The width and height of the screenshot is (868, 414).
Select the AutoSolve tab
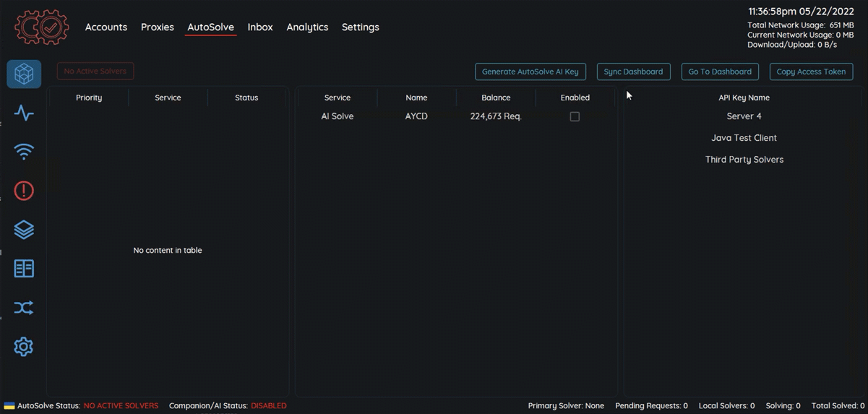(x=210, y=27)
